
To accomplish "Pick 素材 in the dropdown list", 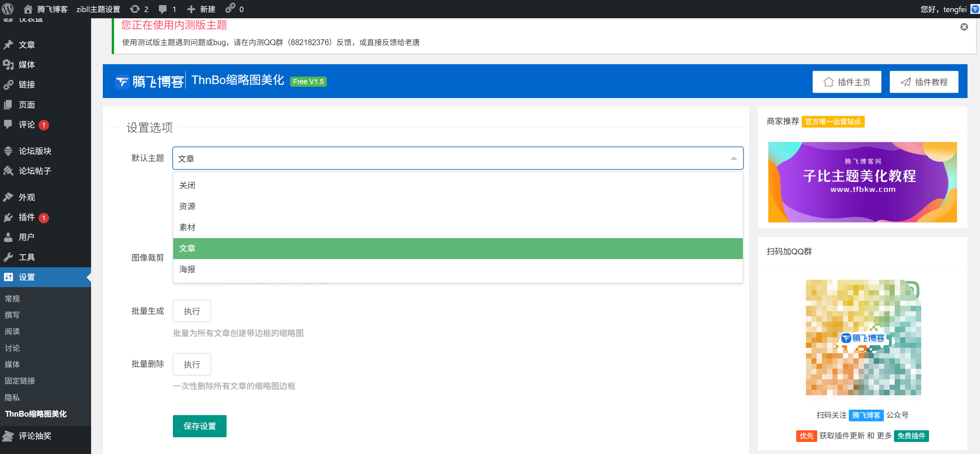I will pos(187,227).
